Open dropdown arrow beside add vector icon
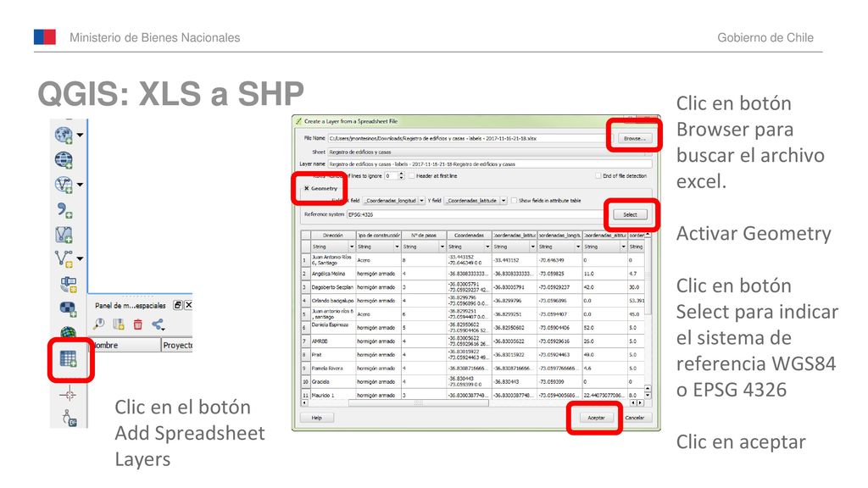The image size is (868, 488). coord(81,185)
